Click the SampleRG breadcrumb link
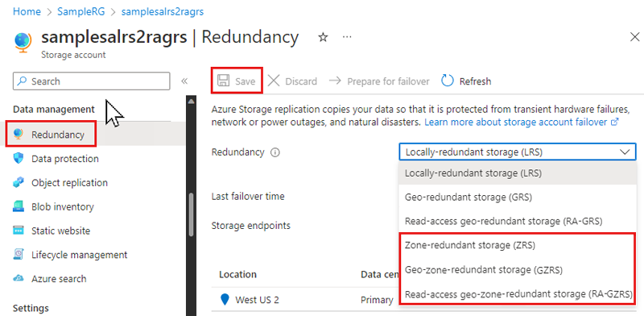This screenshot has width=644, height=316. click(81, 11)
